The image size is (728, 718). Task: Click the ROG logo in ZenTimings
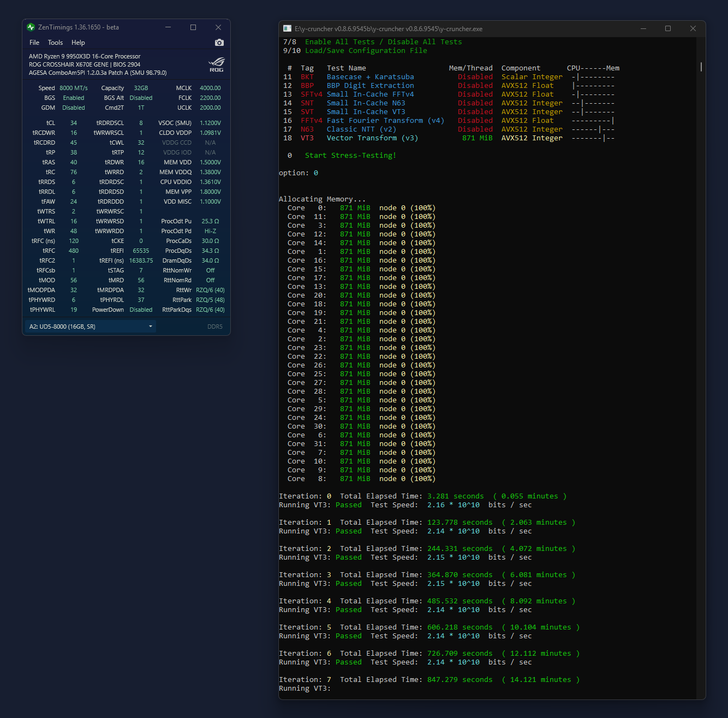(217, 64)
